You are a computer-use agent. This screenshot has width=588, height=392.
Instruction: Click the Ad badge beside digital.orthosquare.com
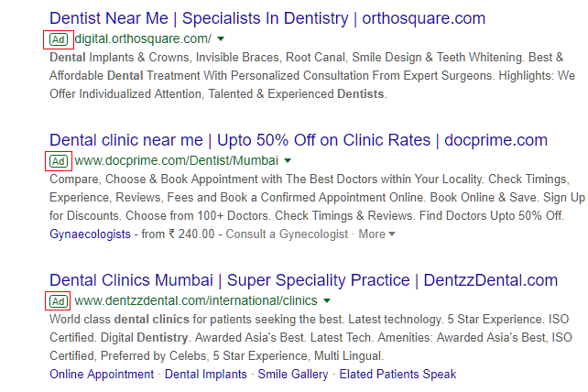[59, 38]
